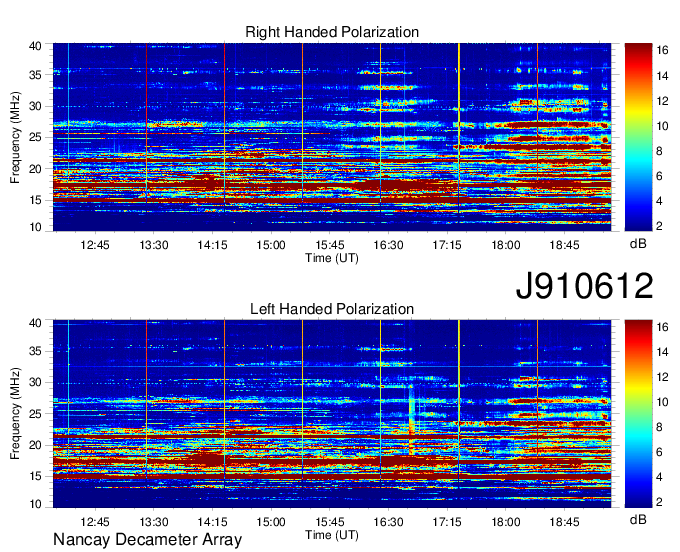This screenshot has width=680, height=552.
Task: Click Frequency (MHz) axis label of bottom plot
Action: [x=15, y=414]
